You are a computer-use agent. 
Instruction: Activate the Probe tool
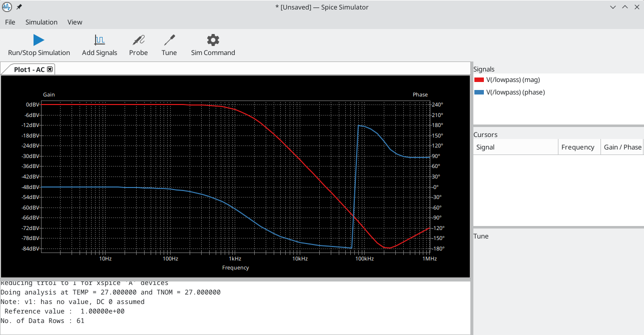tap(138, 39)
